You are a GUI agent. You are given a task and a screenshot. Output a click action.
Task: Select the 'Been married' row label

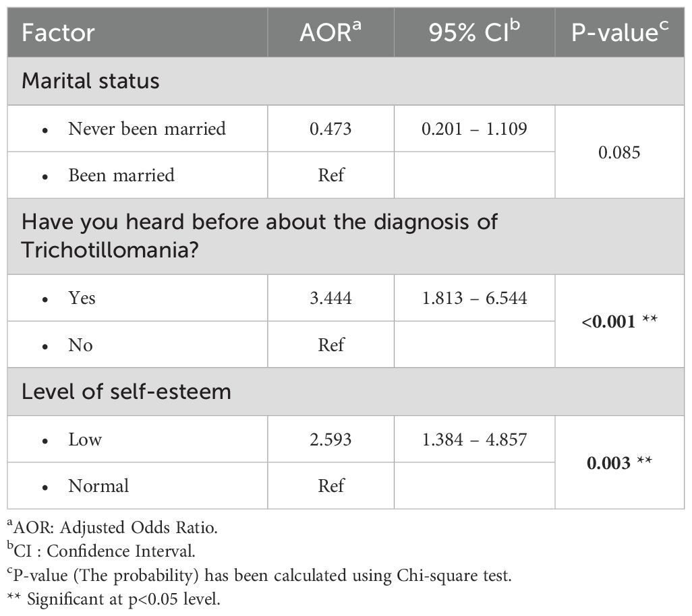coord(121,175)
